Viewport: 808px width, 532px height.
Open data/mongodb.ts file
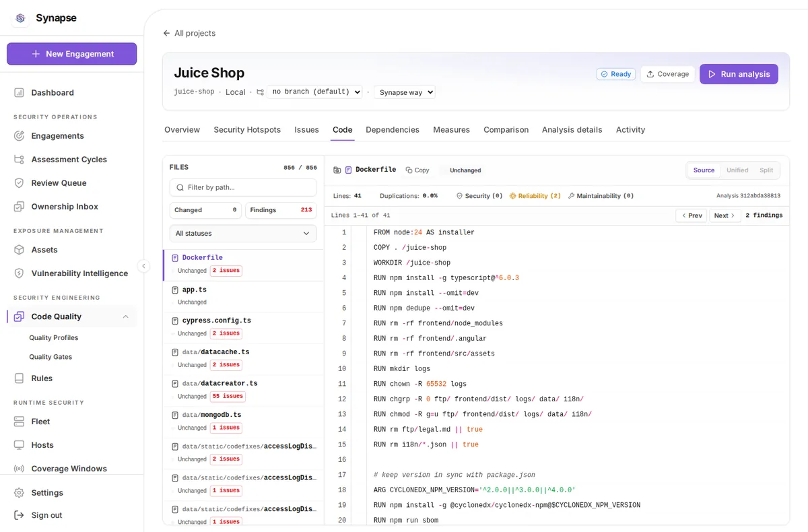(243, 422)
